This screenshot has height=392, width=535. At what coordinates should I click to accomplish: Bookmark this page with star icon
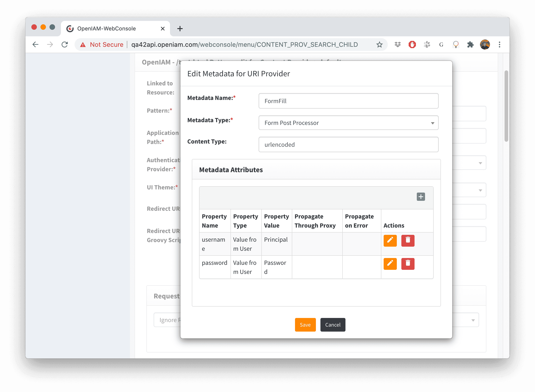pos(379,45)
